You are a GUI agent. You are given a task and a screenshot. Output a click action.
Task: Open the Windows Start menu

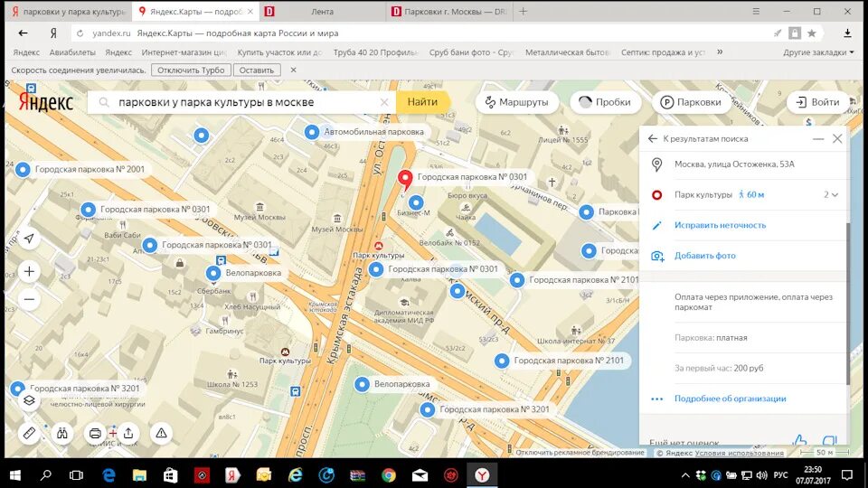pos(15,474)
